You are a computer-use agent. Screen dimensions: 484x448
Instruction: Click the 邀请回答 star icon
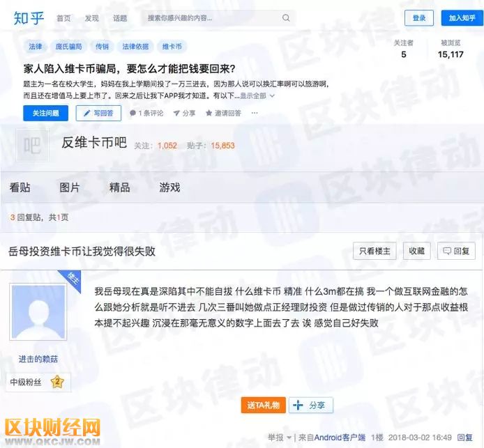point(209,113)
